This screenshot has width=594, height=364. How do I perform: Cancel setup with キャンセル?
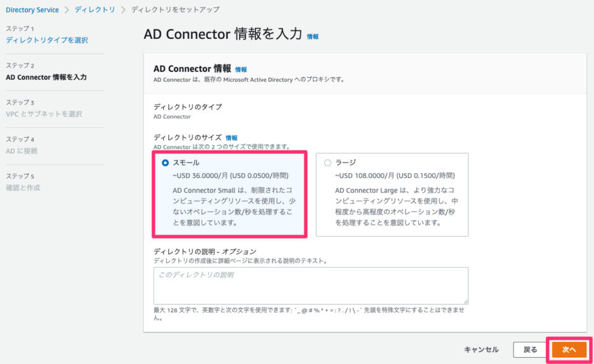point(481,349)
